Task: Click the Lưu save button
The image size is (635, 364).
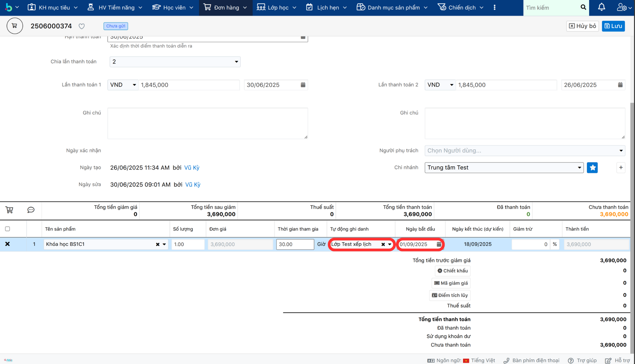Action: pyautogui.click(x=613, y=26)
